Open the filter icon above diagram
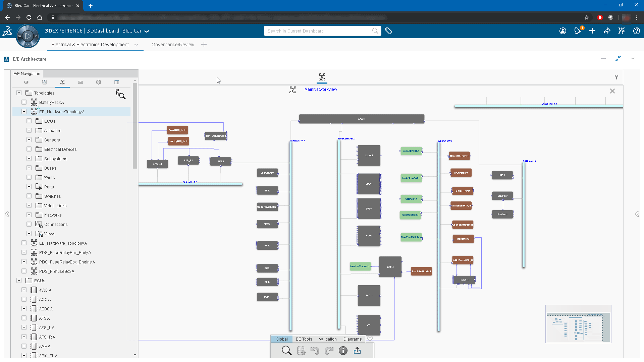Viewport: 644px width, 362px height. click(616, 77)
